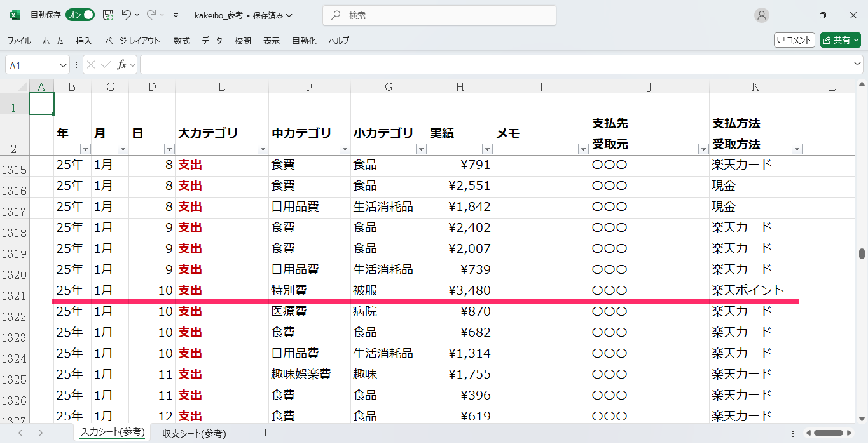Open the 数式 ribbon tab

point(182,41)
